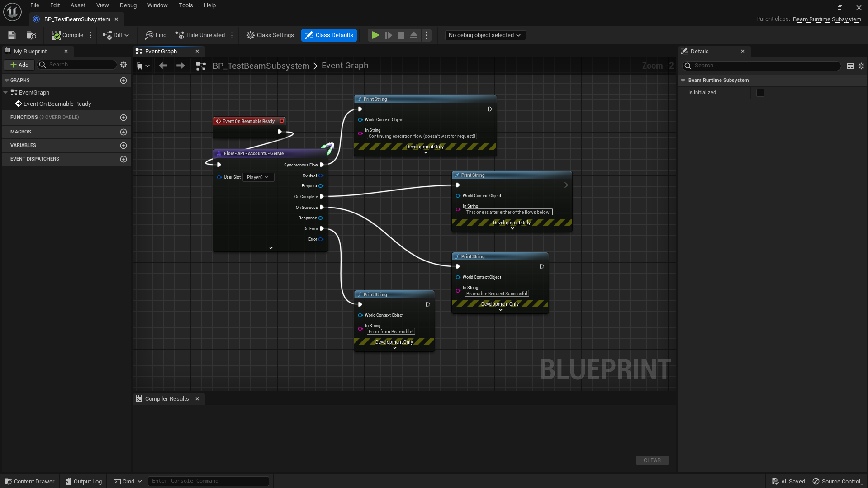Image resolution: width=868 pixels, height=488 pixels.
Task: Add a new variable with plus icon
Action: (x=123, y=146)
